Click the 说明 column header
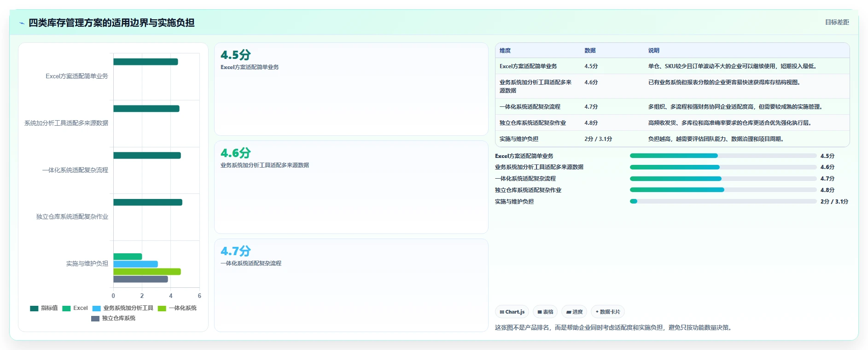The width and height of the screenshot is (868, 350). tap(654, 51)
